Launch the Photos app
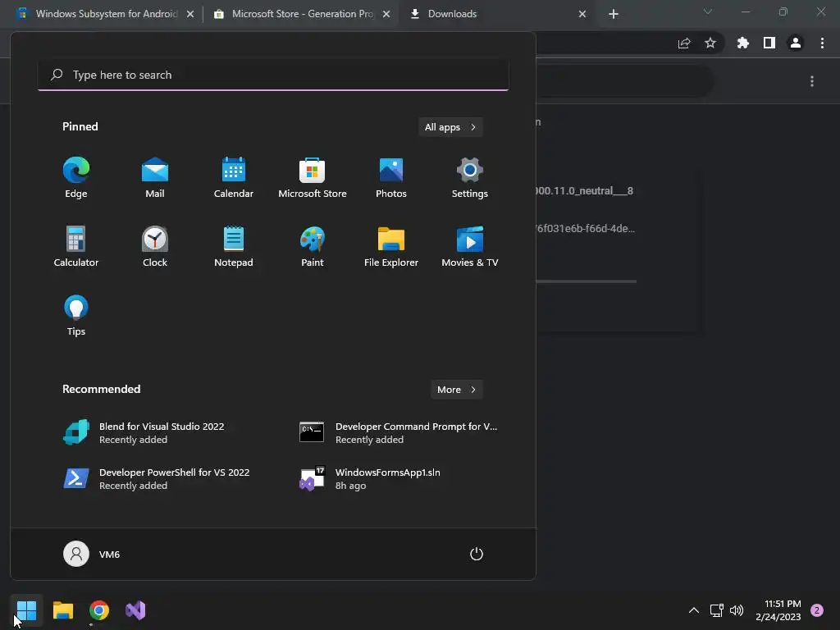Screen dimensions: 840x630 click(x=391, y=178)
